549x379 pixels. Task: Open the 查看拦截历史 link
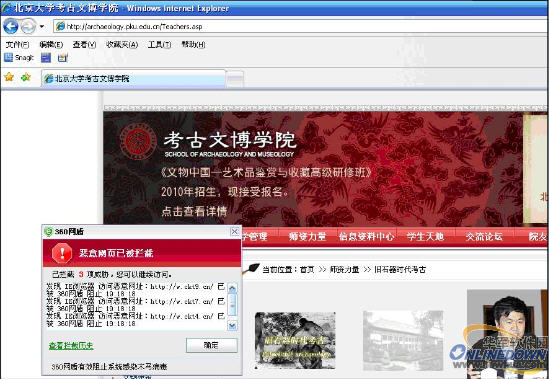click(x=71, y=346)
